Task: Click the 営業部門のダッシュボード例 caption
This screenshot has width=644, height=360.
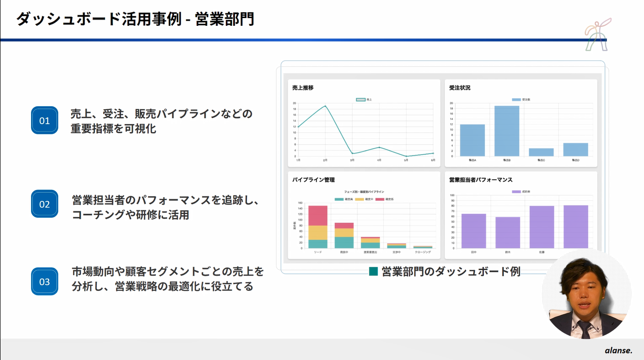Action: (x=451, y=271)
